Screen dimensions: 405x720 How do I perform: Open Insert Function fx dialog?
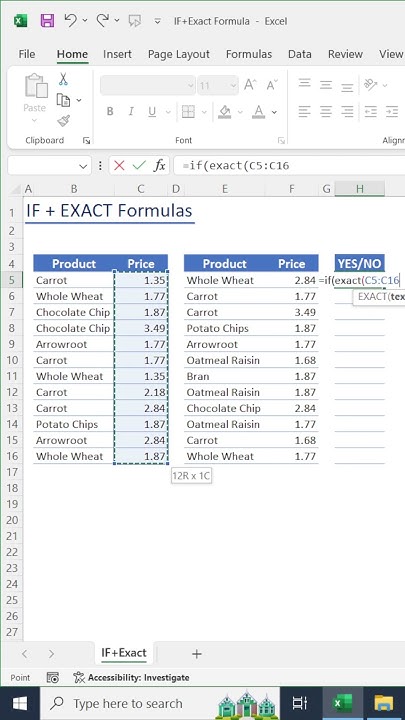coord(159,166)
